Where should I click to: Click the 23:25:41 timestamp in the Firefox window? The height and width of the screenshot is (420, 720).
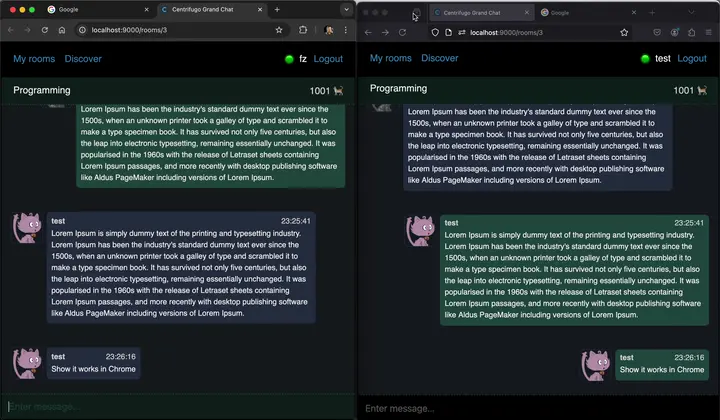pyautogui.click(x=689, y=223)
